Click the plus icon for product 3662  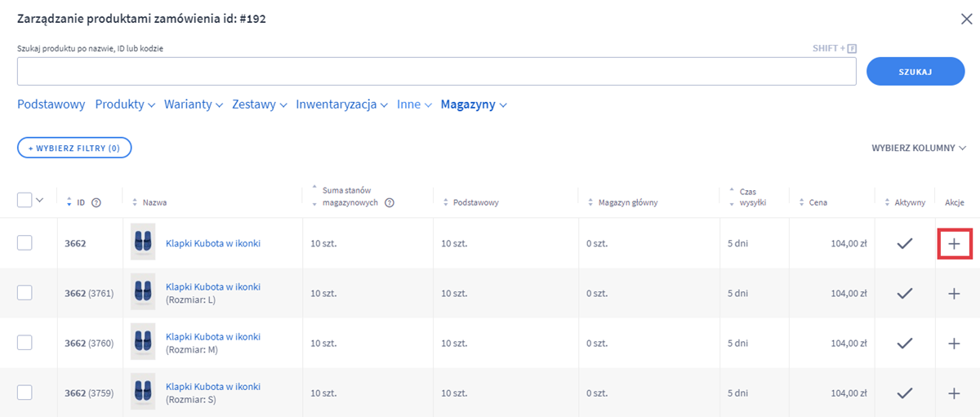954,243
